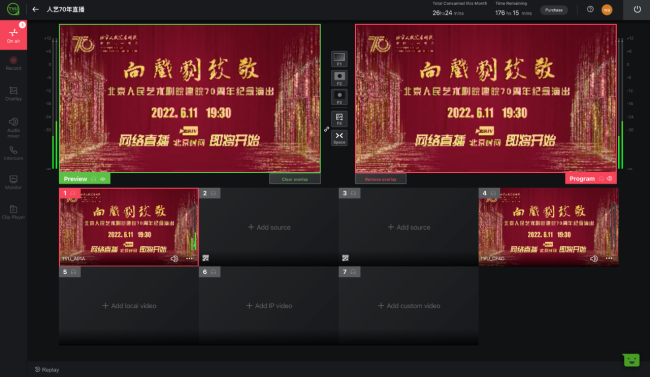This screenshot has width=650, height=377.
Task: Open the Monitor panel
Action: pos(13,182)
